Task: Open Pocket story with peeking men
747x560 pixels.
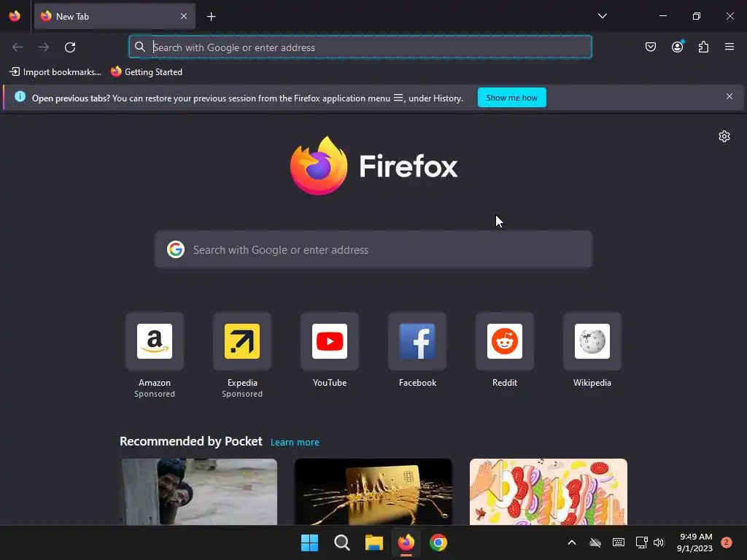Action: (x=198, y=491)
